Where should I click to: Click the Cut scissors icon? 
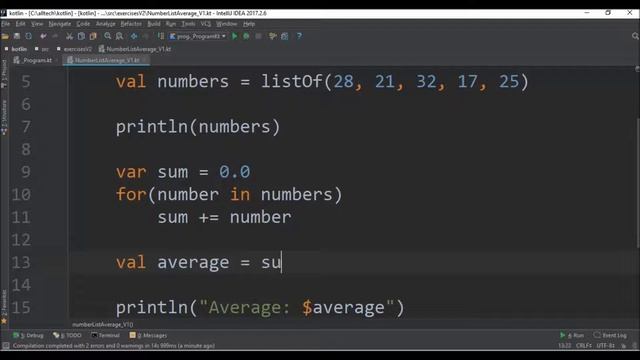(69, 36)
